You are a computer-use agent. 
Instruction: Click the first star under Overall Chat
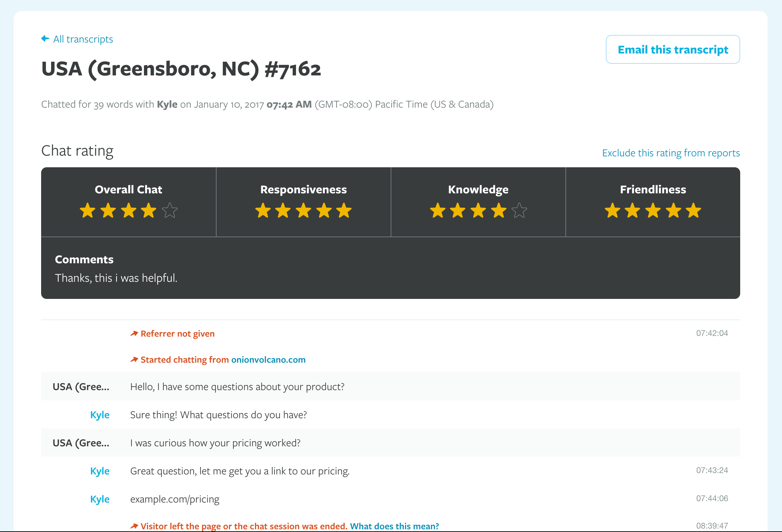pos(88,210)
